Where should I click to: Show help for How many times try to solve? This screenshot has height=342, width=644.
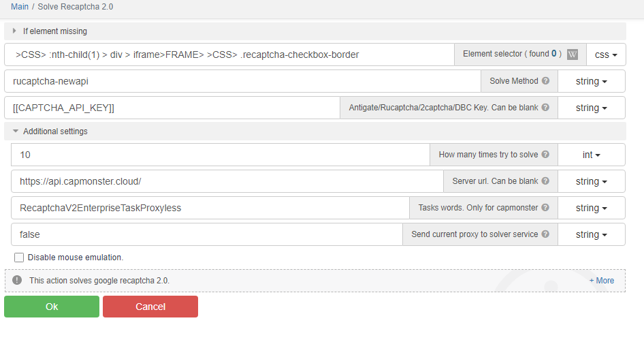point(545,154)
